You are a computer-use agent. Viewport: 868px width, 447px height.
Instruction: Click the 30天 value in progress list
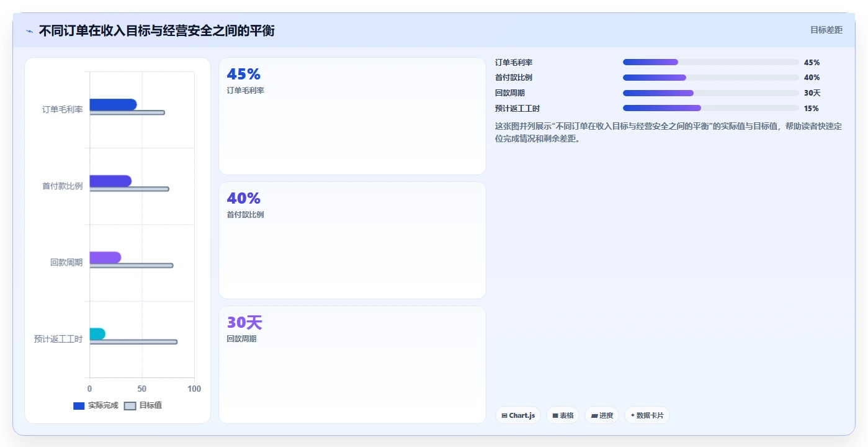click(x=812, y=93)
